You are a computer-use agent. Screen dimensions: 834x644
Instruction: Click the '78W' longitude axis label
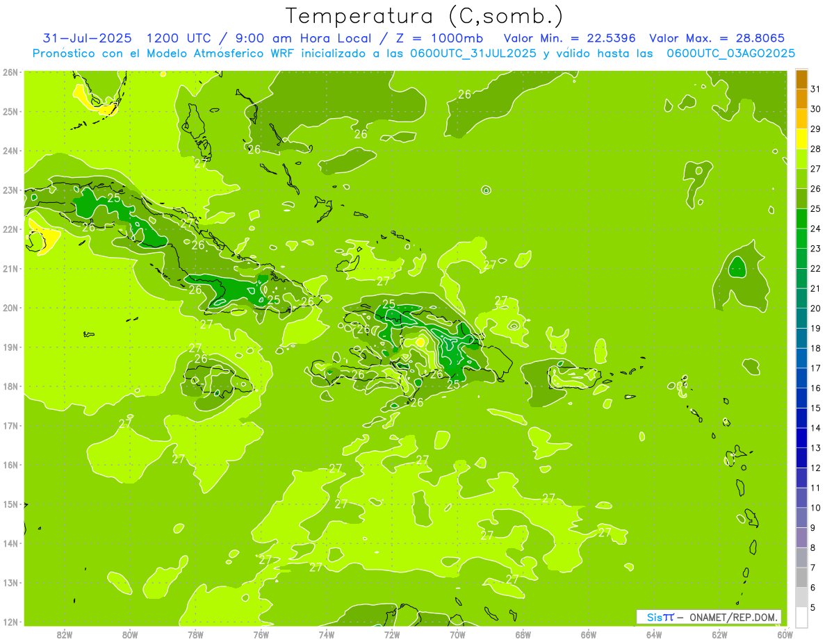click(x=195, y=634)
